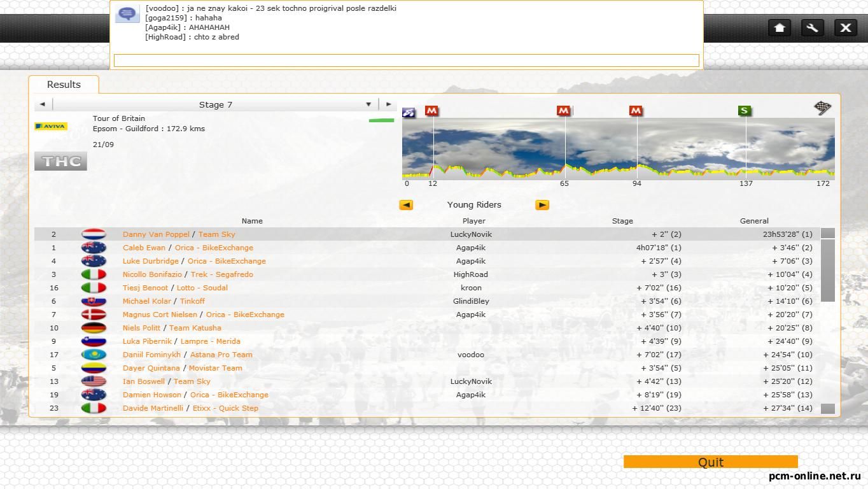The image size is (868, 489).
Task: Open Tinkoff team link
Action: tap(192, 301)
